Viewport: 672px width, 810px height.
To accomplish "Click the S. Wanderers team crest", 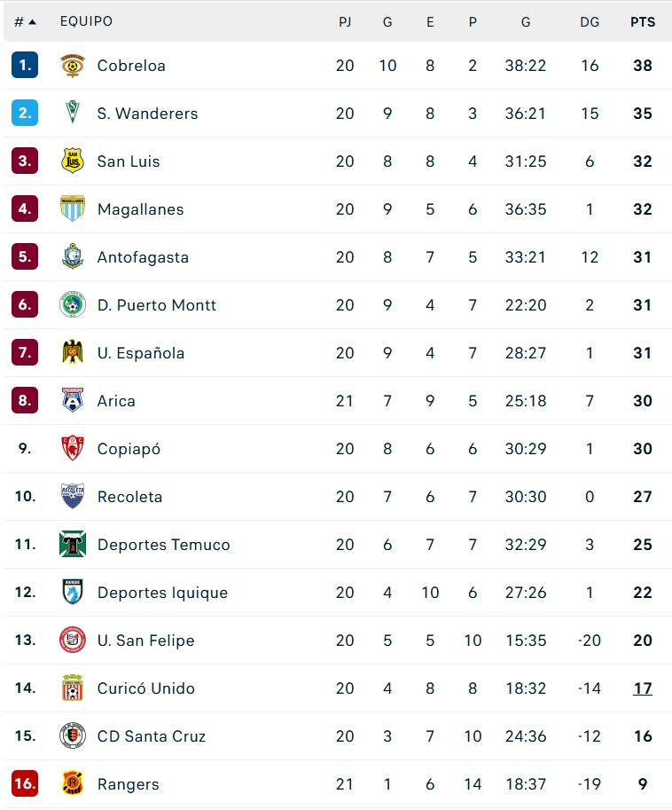I will tap(73, 114).
